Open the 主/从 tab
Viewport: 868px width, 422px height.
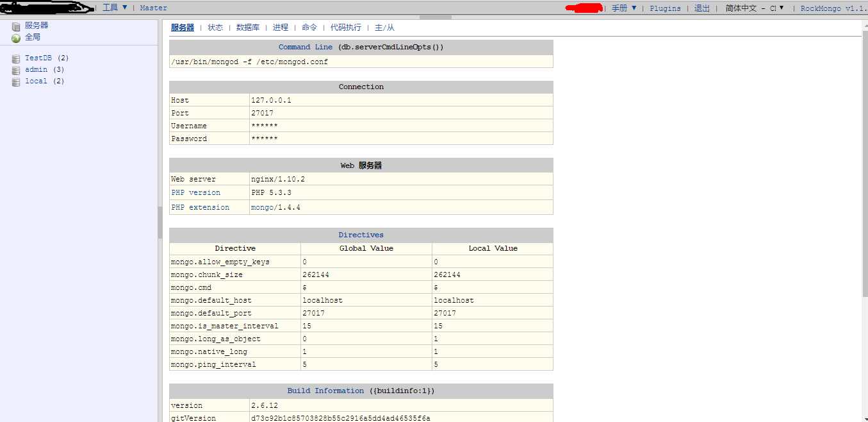point(385,28)
